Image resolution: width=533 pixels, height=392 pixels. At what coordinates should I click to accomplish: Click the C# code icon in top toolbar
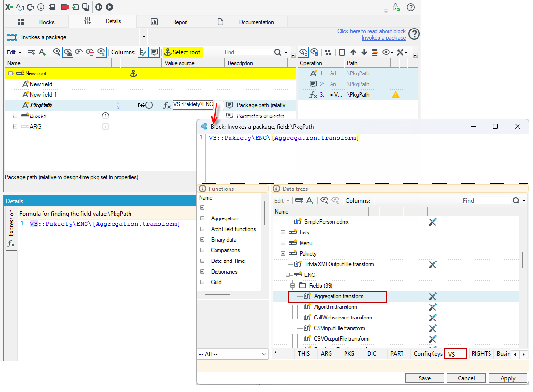(x=30, y=7)
